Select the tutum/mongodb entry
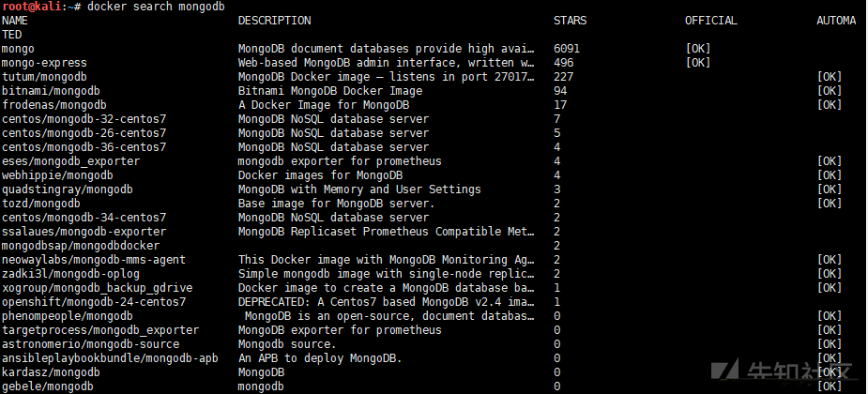This screenshot has height=394, width=868. tap(44, 77)
